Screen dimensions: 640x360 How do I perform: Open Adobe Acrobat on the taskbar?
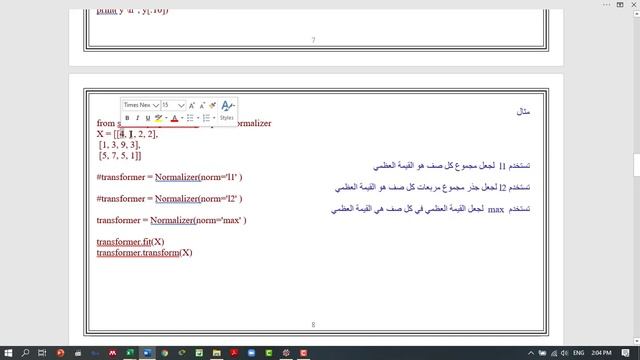pos(234,353)
